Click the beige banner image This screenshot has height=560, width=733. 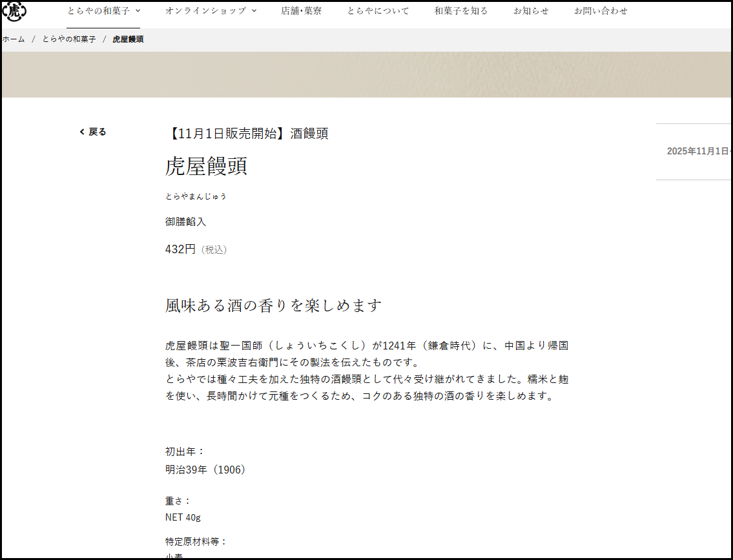click(367, 75)
